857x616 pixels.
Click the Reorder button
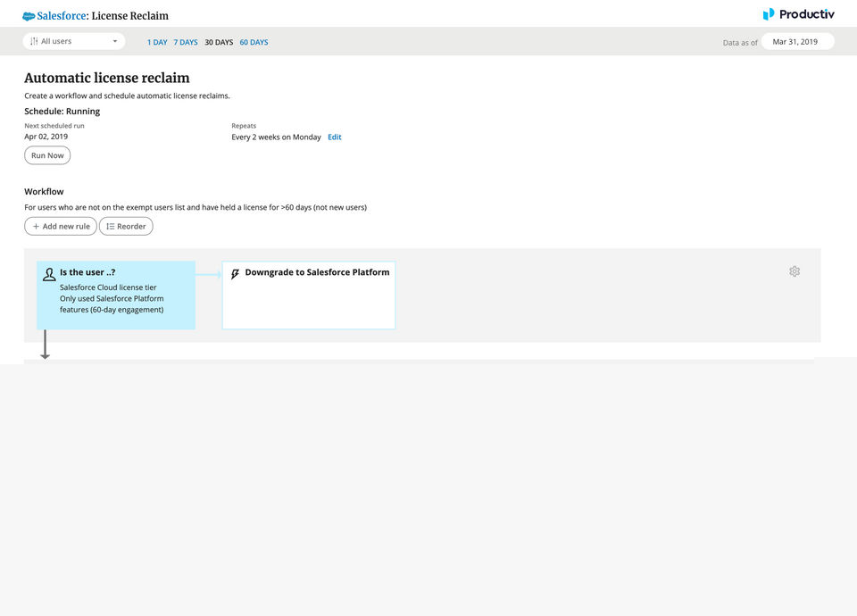click(126, 226)
